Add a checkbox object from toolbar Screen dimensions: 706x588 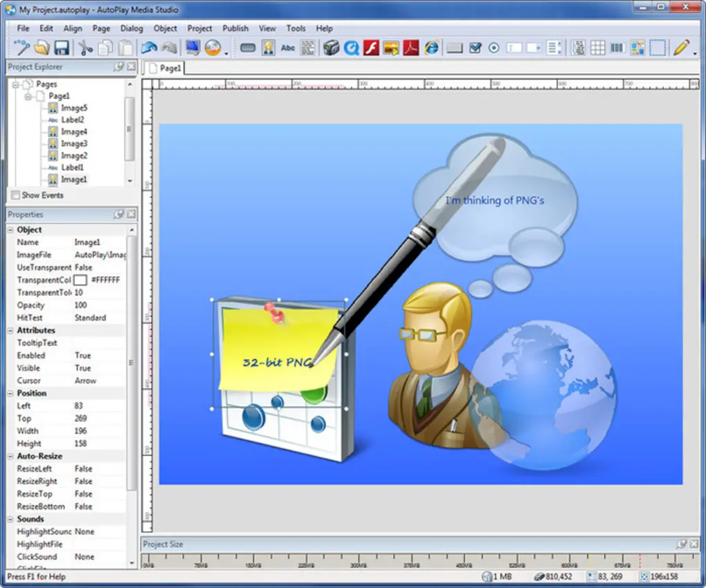point(475,48)
